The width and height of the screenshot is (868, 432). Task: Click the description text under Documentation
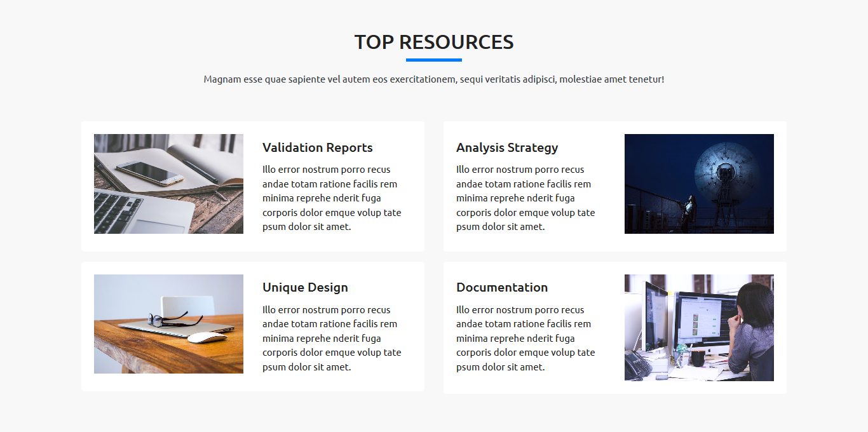[x=526, y=338]
